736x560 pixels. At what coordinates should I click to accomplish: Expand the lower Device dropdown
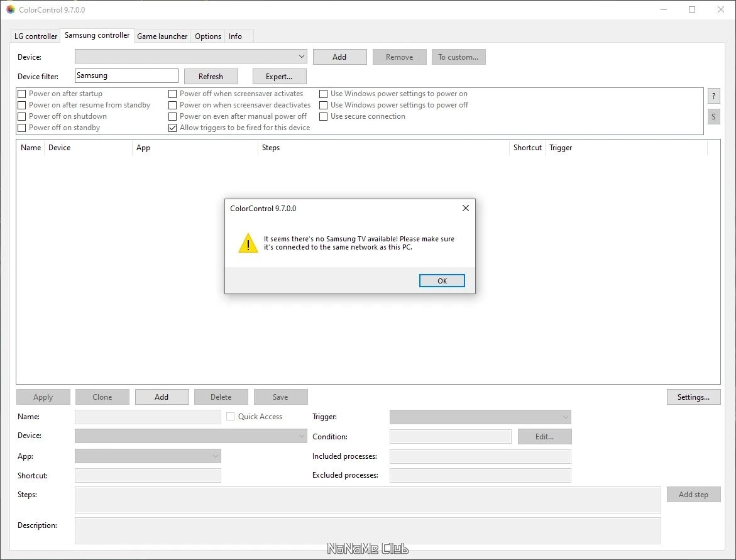pyautogui.click(x=190, y=436)
